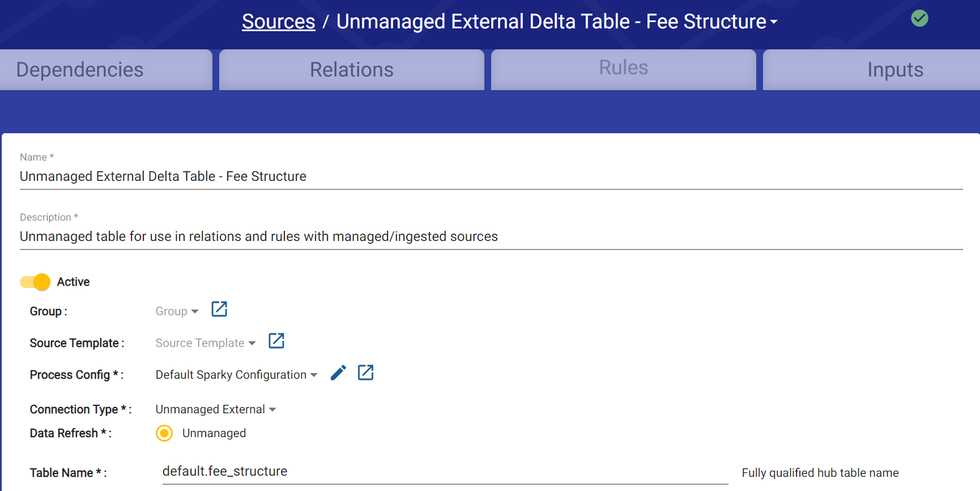Open the Process Config dropdown
The width and height of the screenshot is (980, 491).
point(236,374)
